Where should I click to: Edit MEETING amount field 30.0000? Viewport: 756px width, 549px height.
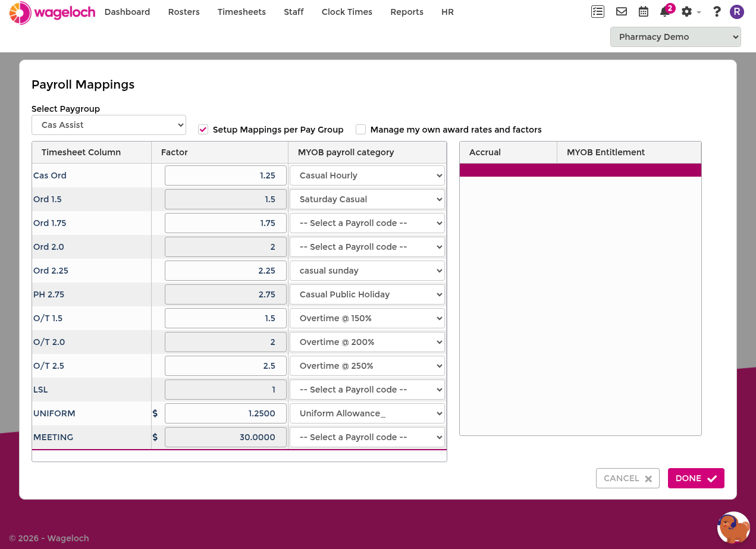pyautogui.click(x=225, y=437)
